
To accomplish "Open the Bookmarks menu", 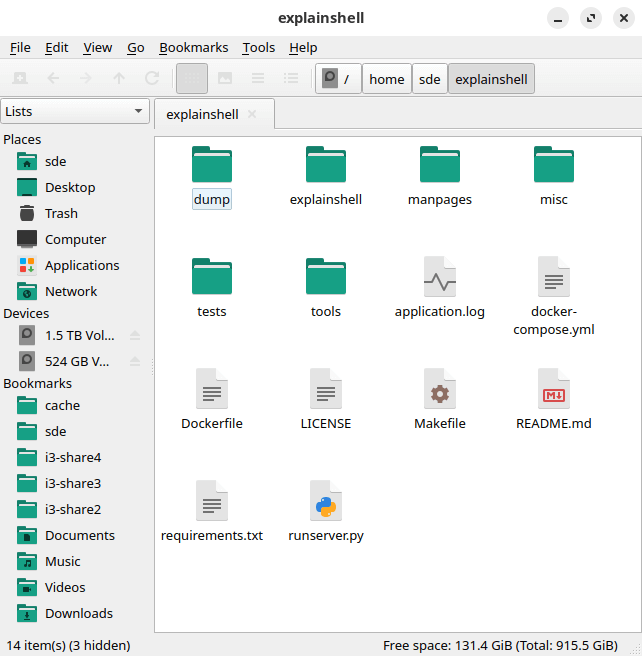I will click(193, 47).
